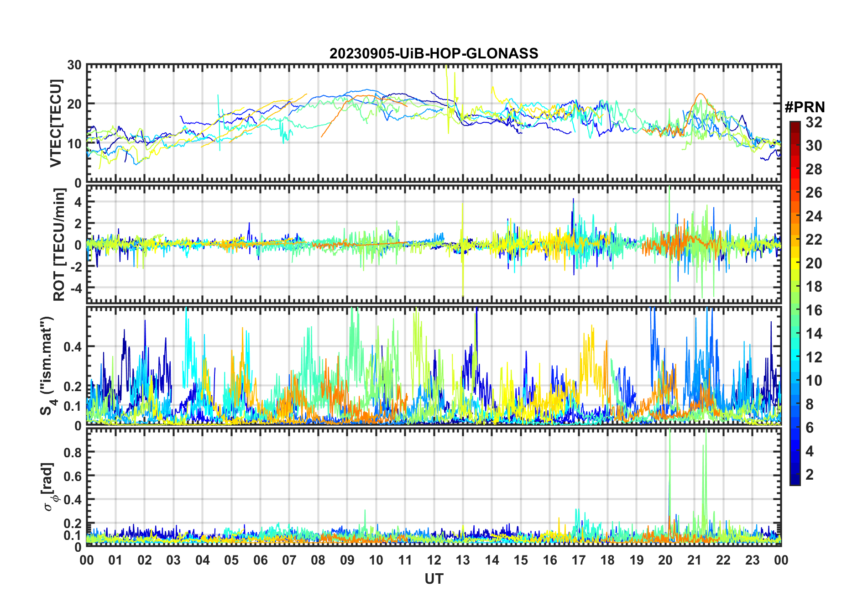The width and height of the screenshot is (868, 607).
Task: Click the dark blue bottom of the colorbar
Action: click(x=795, y=481)
